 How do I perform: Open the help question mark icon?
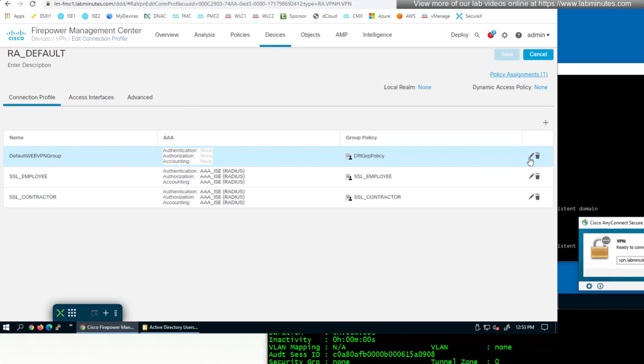[518, 35]
